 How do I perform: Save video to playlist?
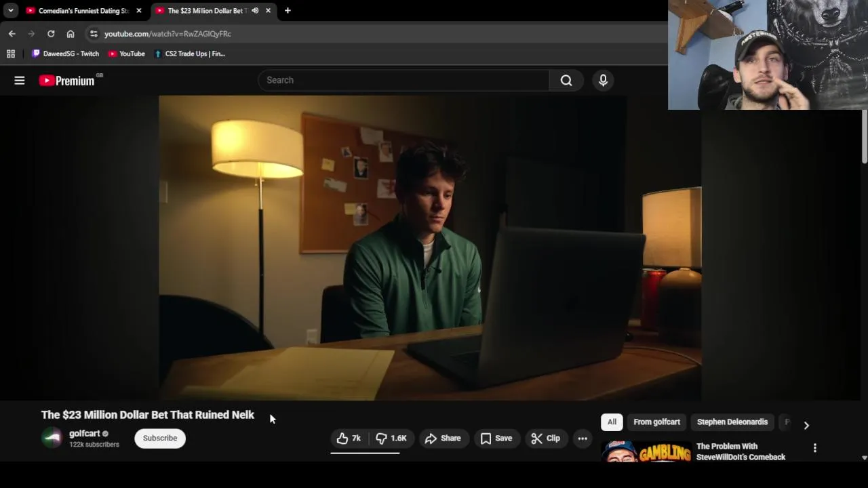click(x=496, y=438)
